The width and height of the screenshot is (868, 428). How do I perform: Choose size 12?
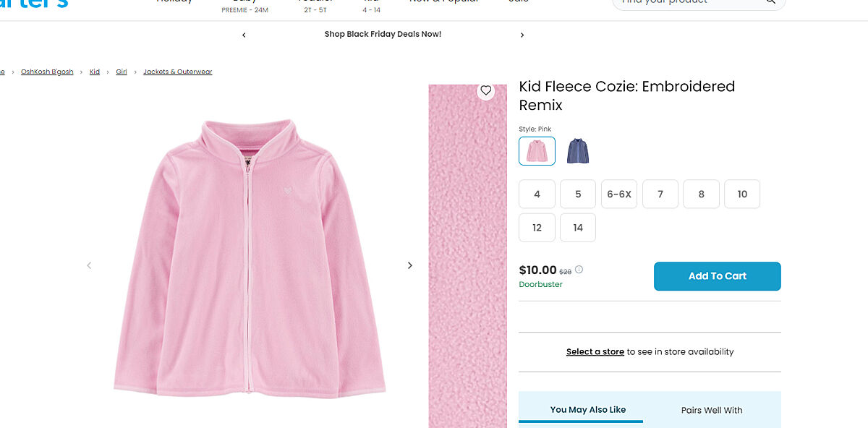pos(537,228)
